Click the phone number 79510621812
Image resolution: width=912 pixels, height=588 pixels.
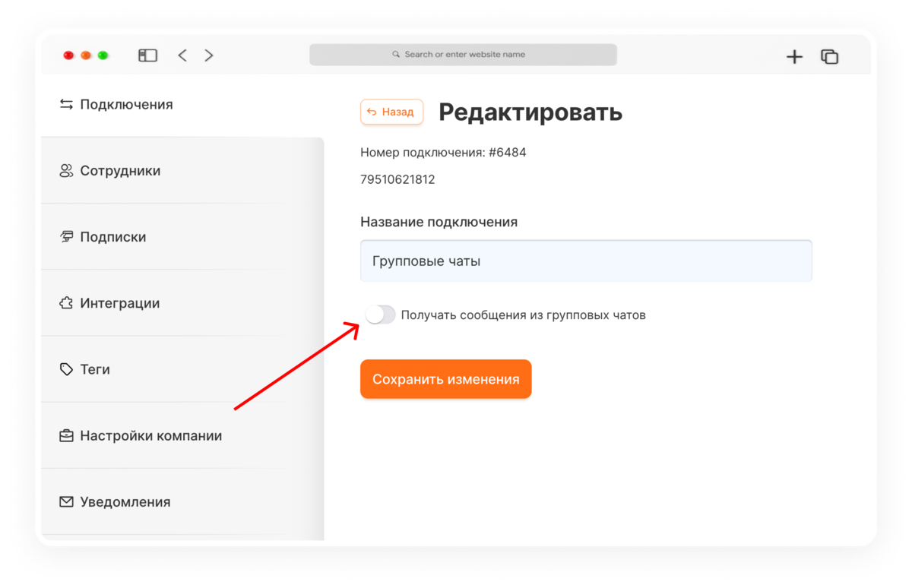(x=397, y=179)
